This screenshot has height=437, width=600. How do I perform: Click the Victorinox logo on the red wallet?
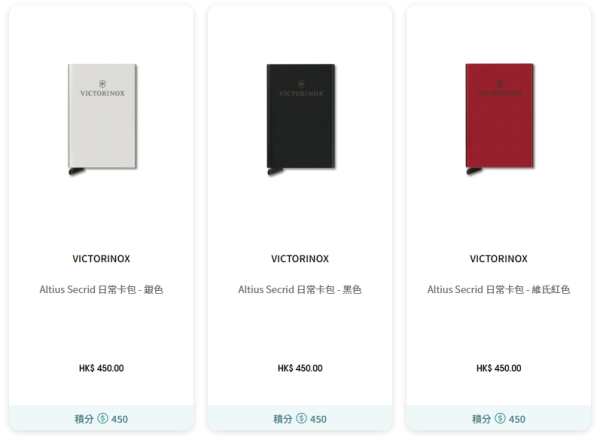[x=500, y=89]
